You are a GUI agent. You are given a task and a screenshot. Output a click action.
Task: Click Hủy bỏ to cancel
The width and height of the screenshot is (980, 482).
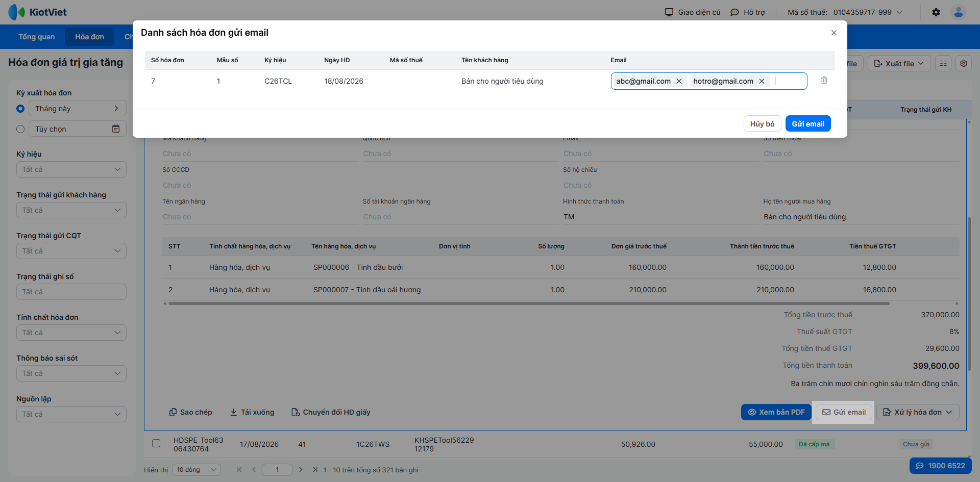point(762,124)
